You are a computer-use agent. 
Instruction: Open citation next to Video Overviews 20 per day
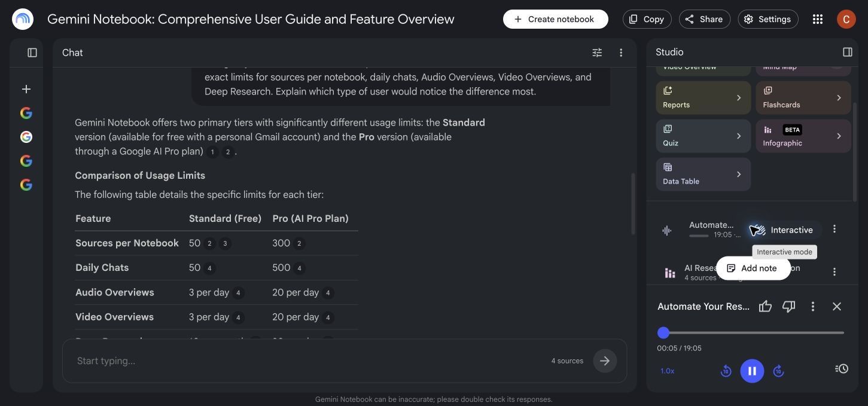[x=328, y=317]
